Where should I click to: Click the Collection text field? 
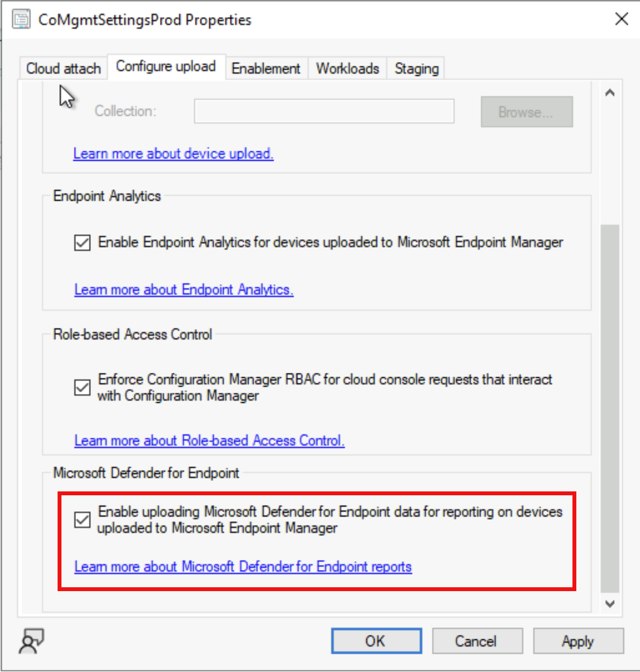pyautogui.click(x=324, y=111)
